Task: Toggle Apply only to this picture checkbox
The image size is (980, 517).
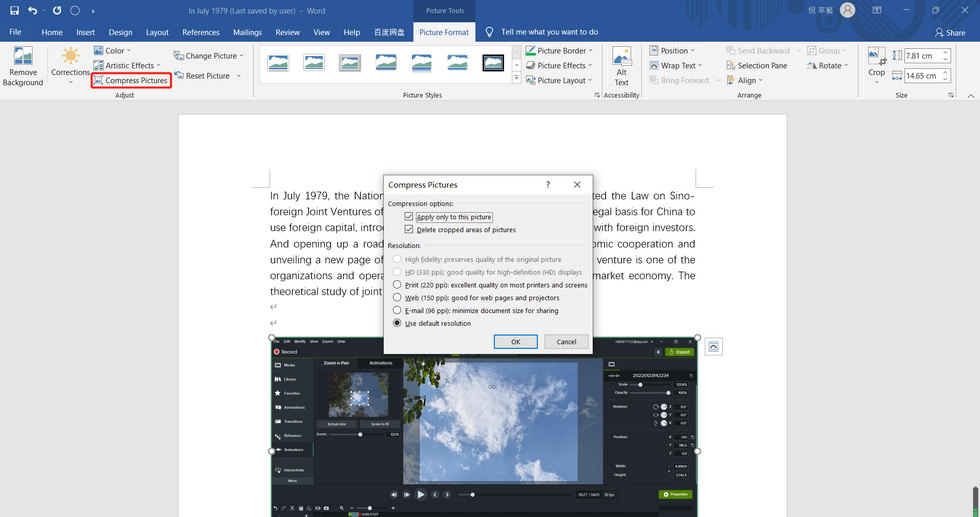Action: pos(409,217)
